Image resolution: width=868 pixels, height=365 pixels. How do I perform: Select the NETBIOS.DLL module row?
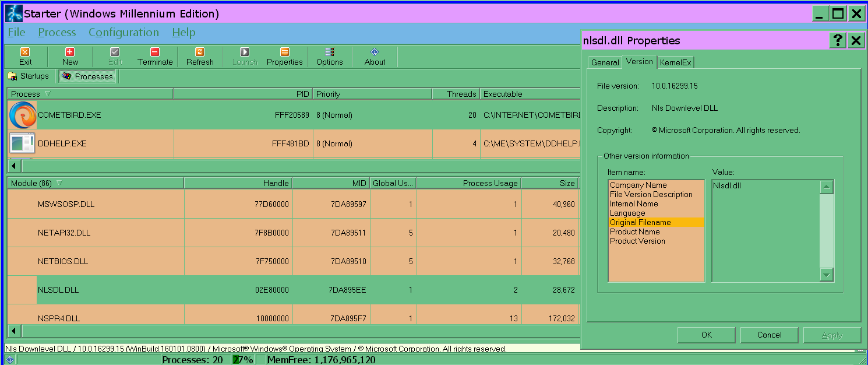[x=293, y=261]
